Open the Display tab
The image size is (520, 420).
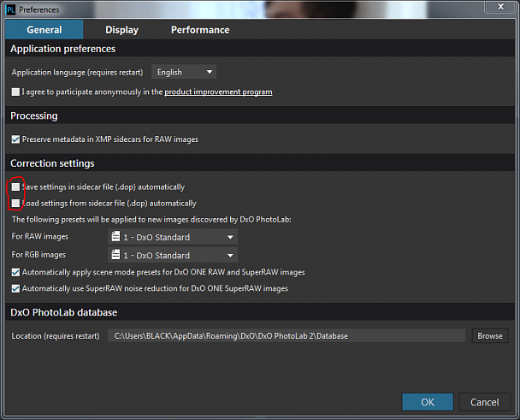coord(121,30)
